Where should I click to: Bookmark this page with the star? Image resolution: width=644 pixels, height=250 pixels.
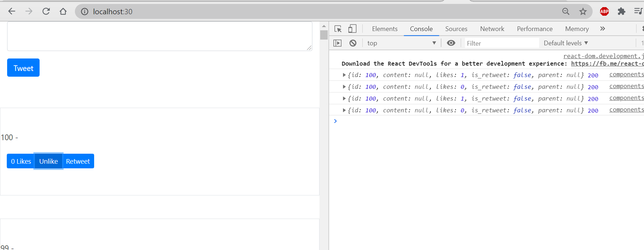[583, 11]
